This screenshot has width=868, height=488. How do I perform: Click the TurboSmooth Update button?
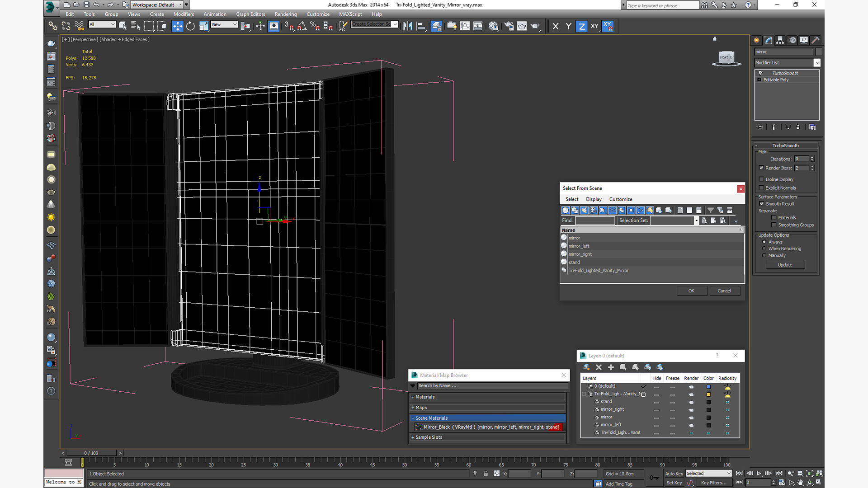(785, 265)
